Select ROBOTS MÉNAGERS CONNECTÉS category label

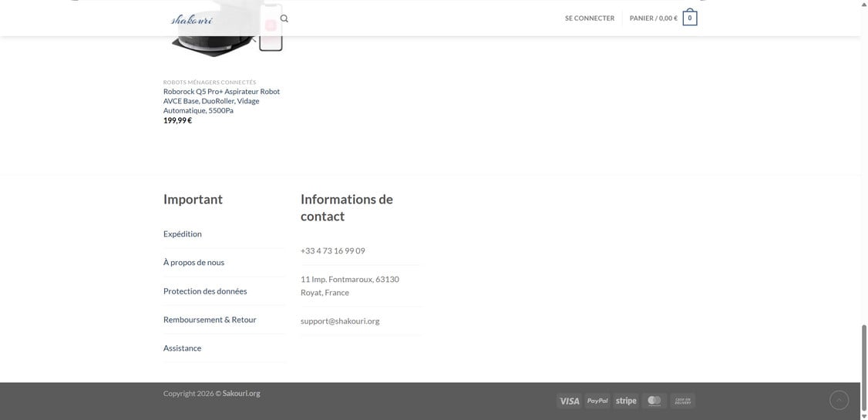[x=210, y=82]
